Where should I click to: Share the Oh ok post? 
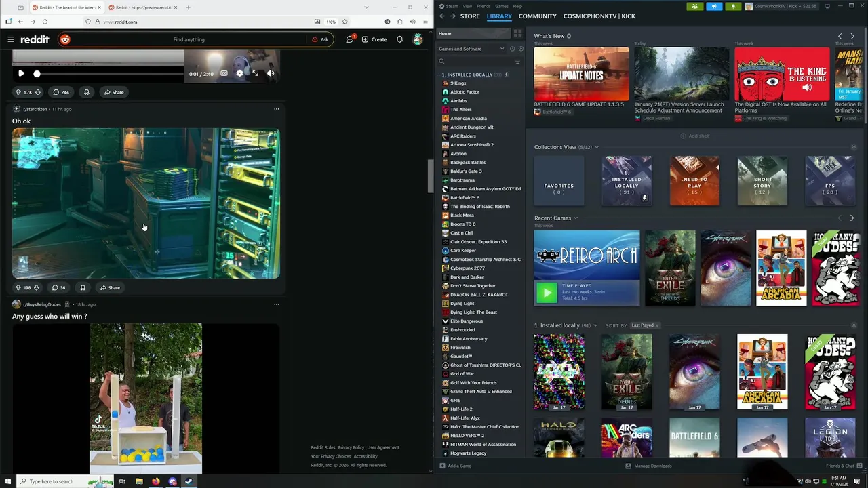110,287
